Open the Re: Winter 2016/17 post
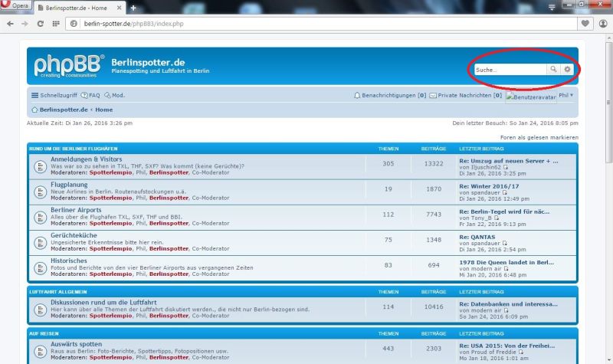This screenshot has width=613, height=364. pyautogui.click(x=489, y=186)
